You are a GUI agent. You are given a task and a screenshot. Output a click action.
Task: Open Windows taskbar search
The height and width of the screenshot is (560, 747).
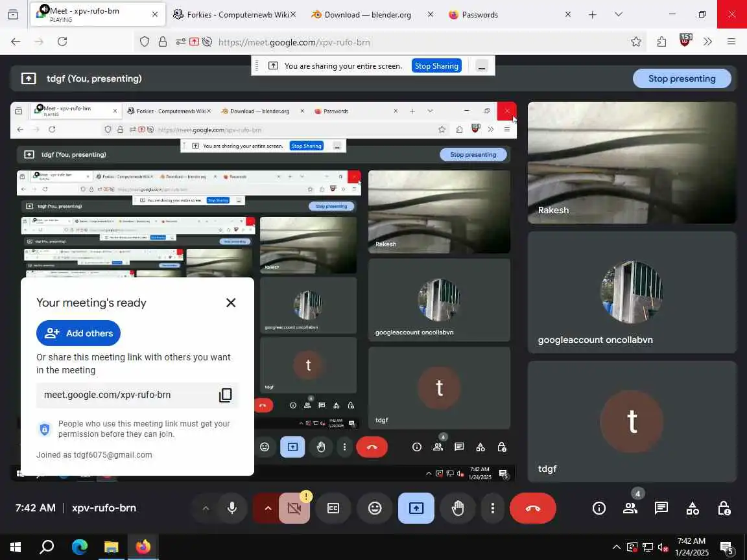coord(46,547)
